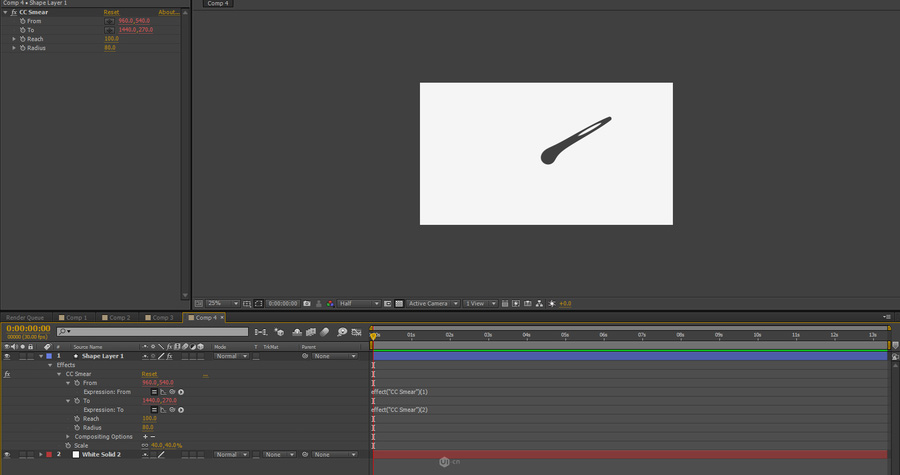Toggle the CC Smear fx switch in the timeline
The height and width of the screenshot is (475, 900).
(x=7, y=374)
